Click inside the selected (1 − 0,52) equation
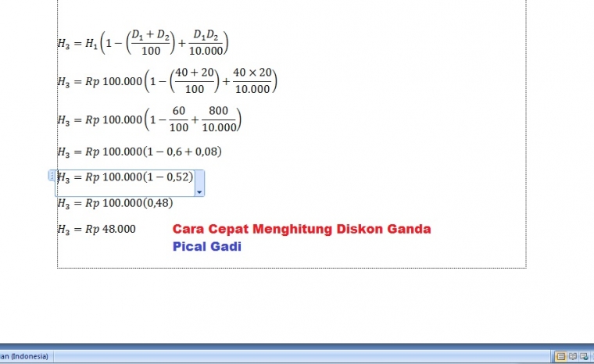The image size is (594, 364). point(125,177)
